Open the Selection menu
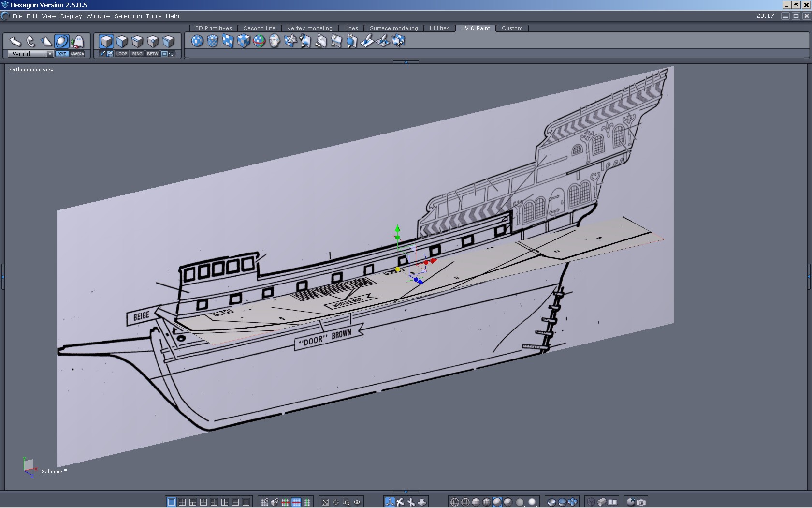 128,16
